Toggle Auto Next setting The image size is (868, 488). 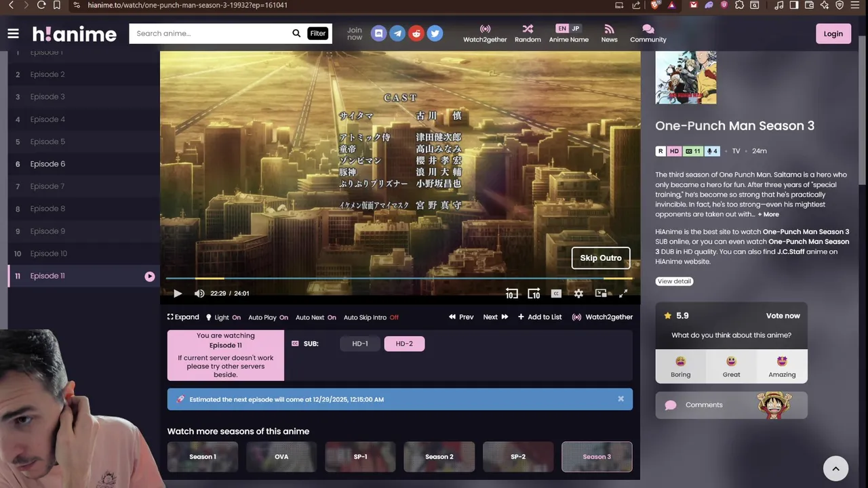pyautogui.click(x=316, y=317)
